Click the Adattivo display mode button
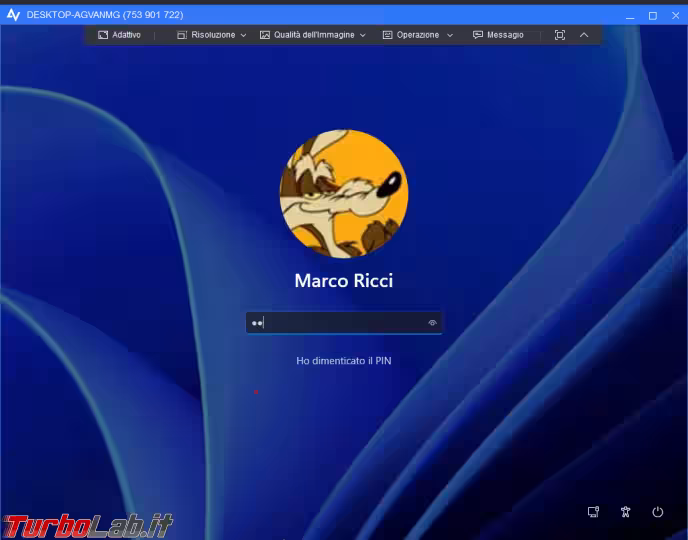This screenshot has width=688, height=540. (119, 35)
